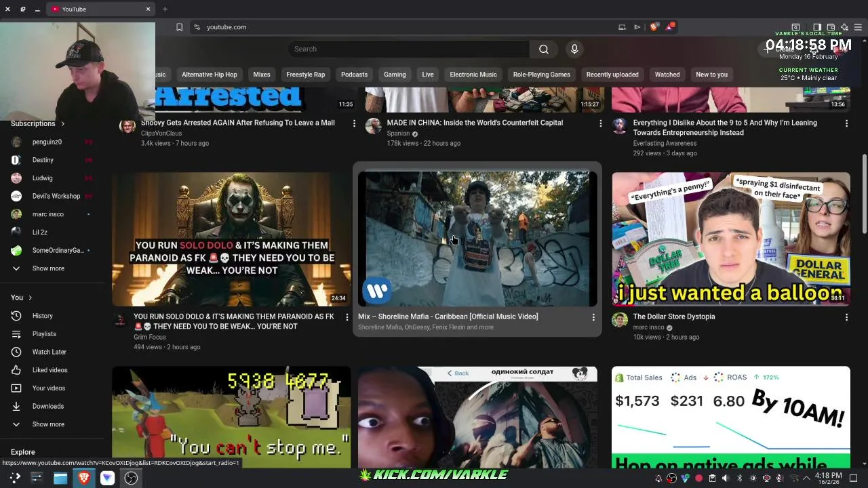Click the Grim Focus channel avatar
Viewport: 868px width, 488px height.
[120, 320]
